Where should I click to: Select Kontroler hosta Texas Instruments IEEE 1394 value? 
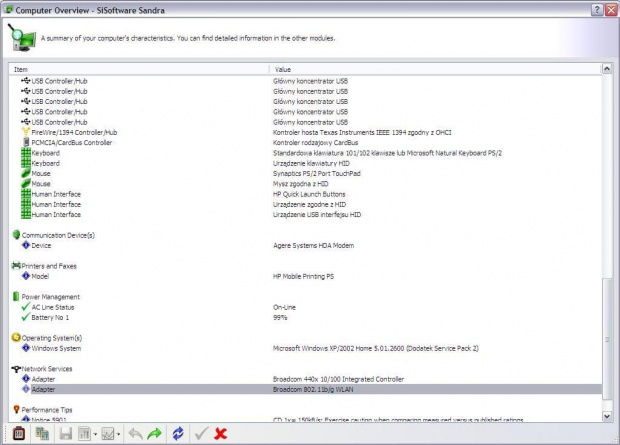[x=362, y=132]
